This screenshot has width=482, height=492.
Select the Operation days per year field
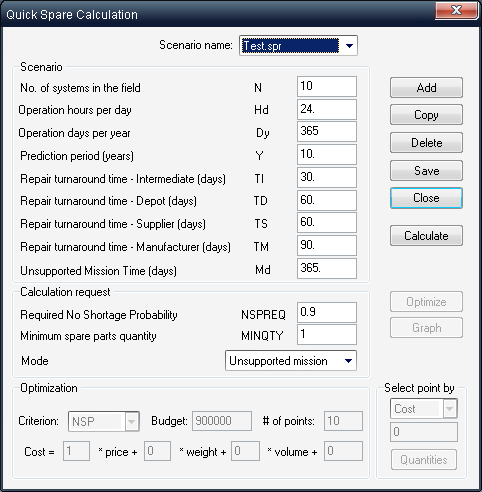[327, 131]
